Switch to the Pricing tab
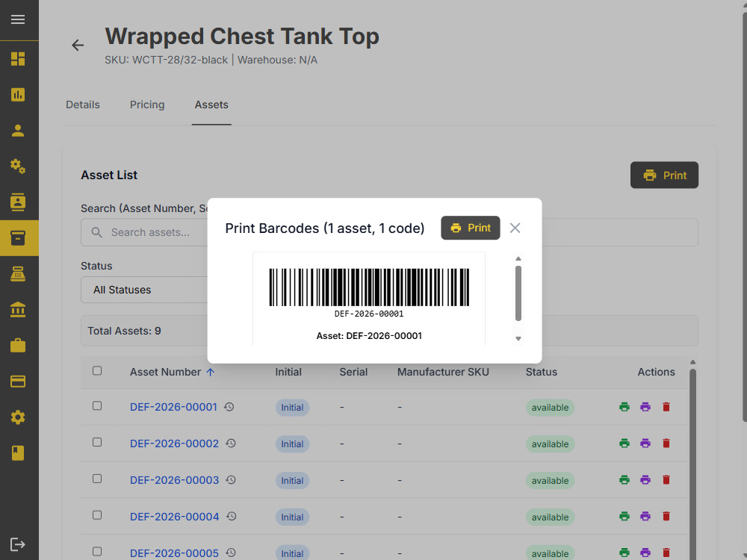The width and height of the screenshot is (747, 560). pos(147,105)
